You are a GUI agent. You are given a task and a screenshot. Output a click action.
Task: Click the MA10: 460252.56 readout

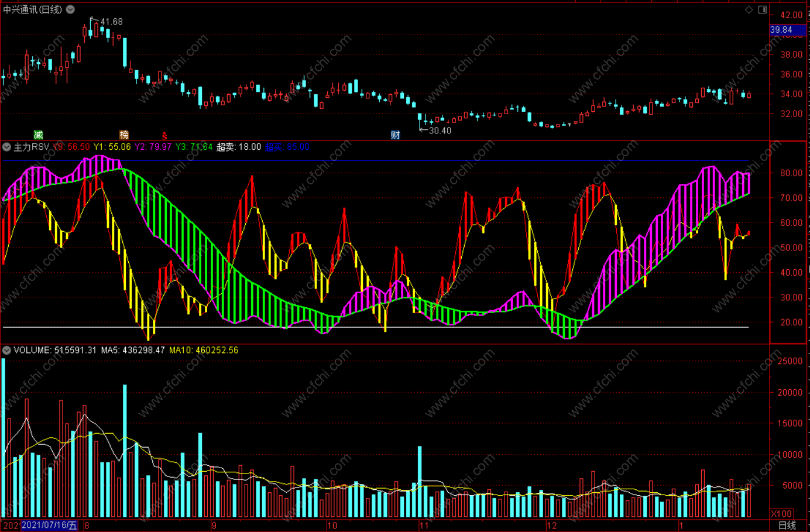point(204,350)
